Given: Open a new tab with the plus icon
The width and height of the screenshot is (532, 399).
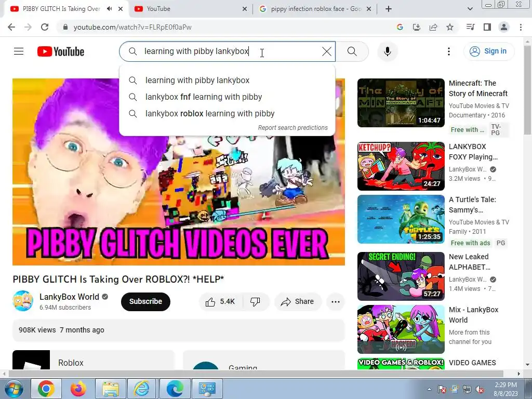Looking at the screenshot, I should click(x=389, y=9).
